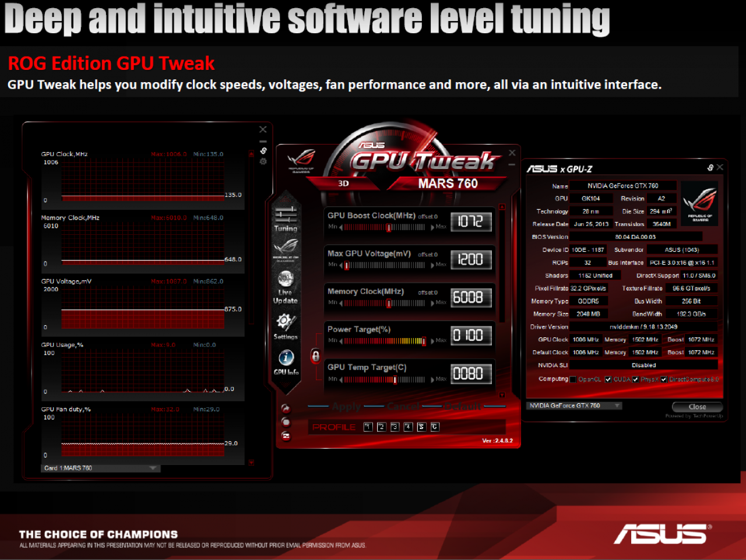Click the GPU Temp Target slider handle
746x560 pixels.
[x=395, y=379]
